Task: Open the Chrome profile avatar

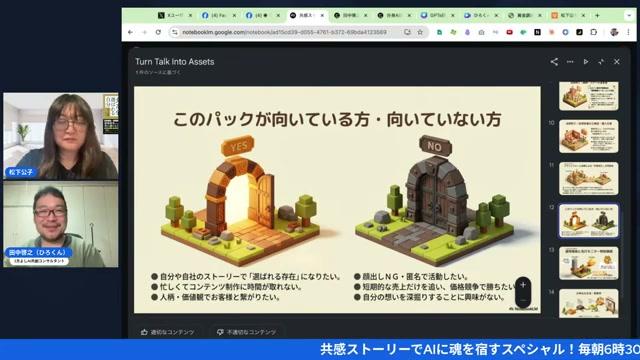Action: coord(614,32)
